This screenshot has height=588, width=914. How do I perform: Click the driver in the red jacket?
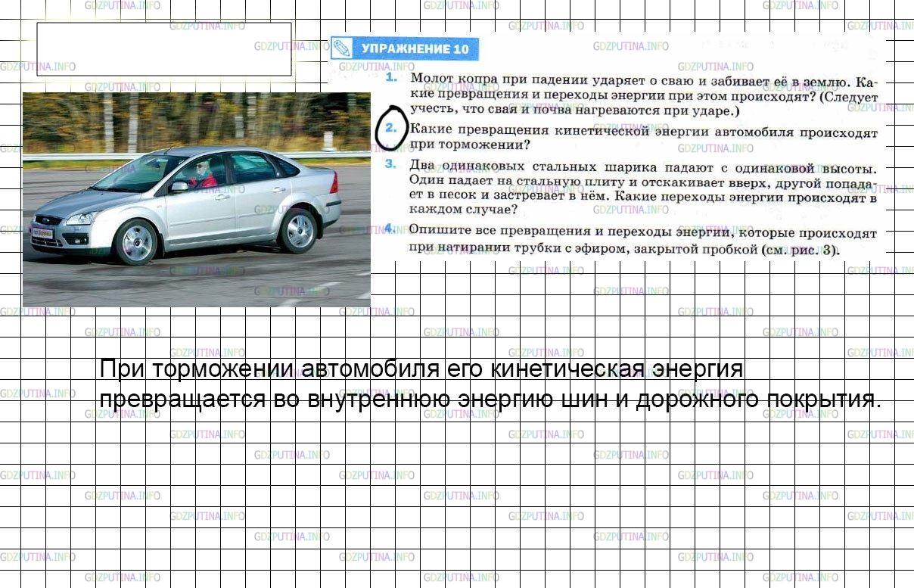pos(203,175)
